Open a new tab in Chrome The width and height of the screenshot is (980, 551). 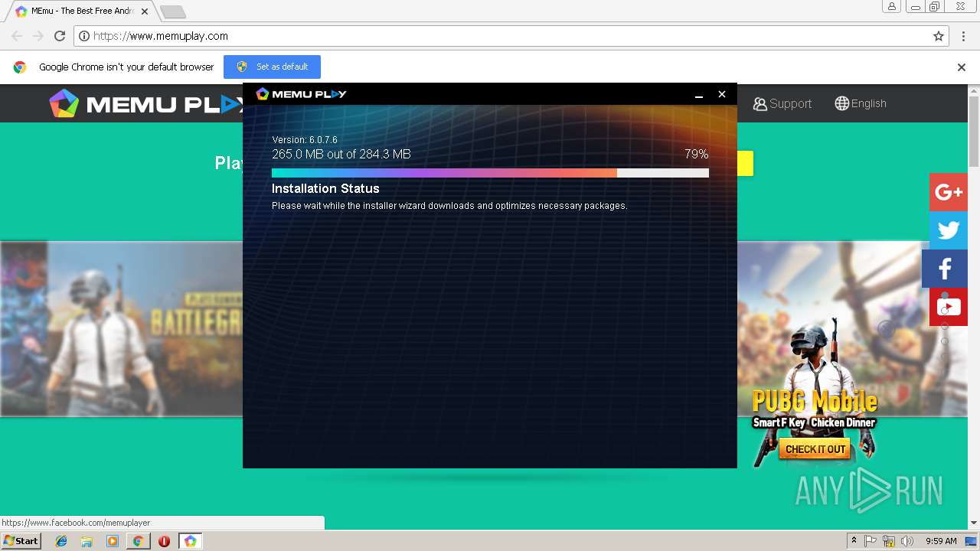pyautogui.click(x=173, y=11)
